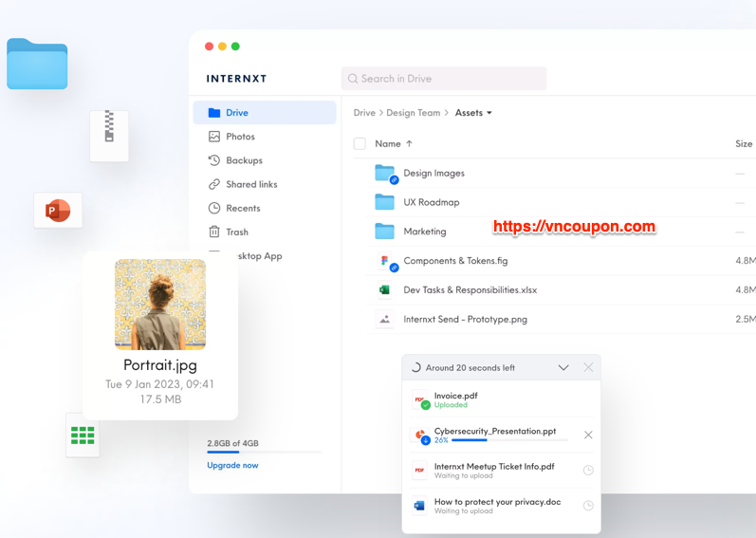Click the Photos picture icon

214,137
